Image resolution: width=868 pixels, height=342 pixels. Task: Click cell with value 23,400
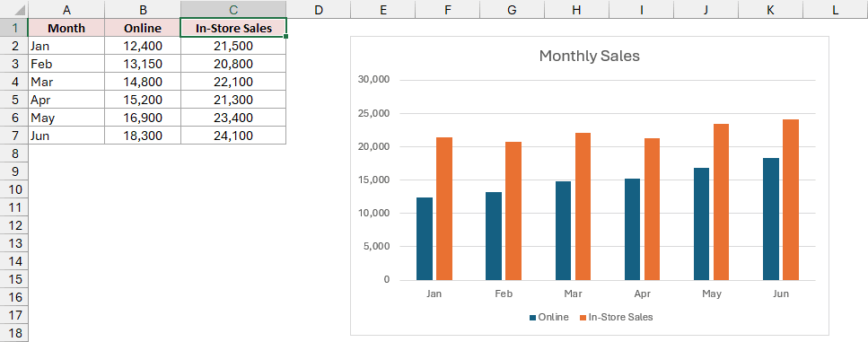(233, 118)
